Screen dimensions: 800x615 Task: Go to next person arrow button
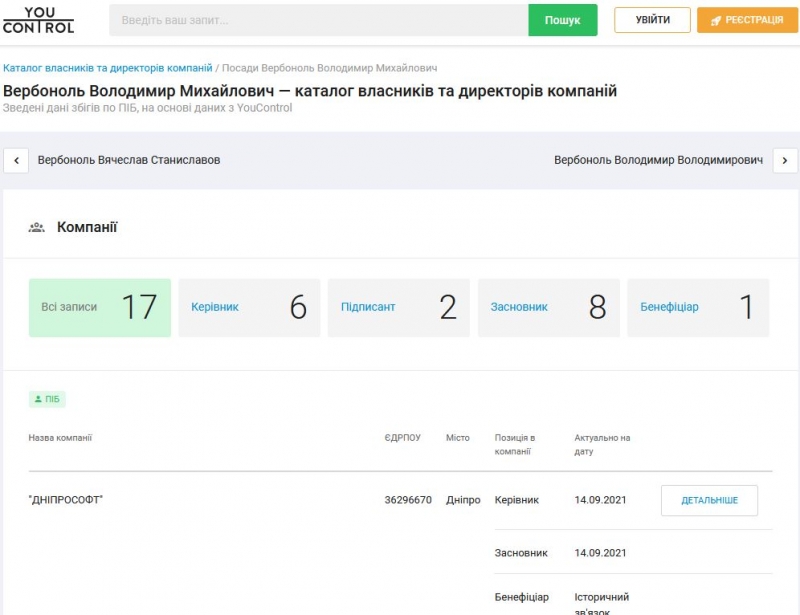(x=785, y=160)
